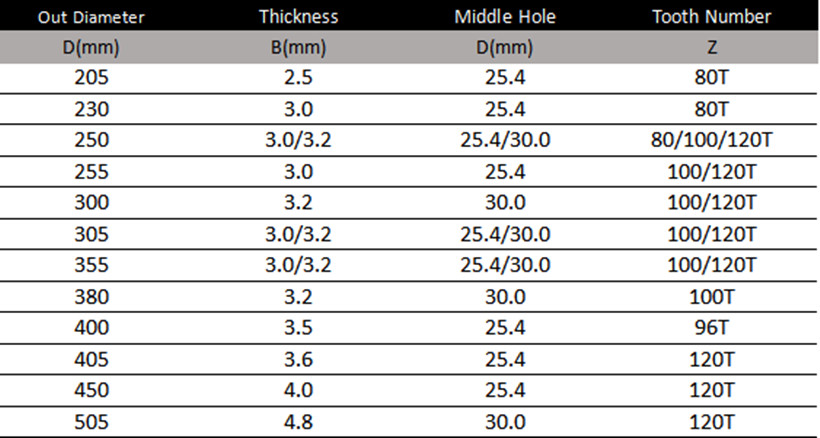Click the Z subheader cell
The height and width of the screenshot is (438, 820).
pos(711,48)
